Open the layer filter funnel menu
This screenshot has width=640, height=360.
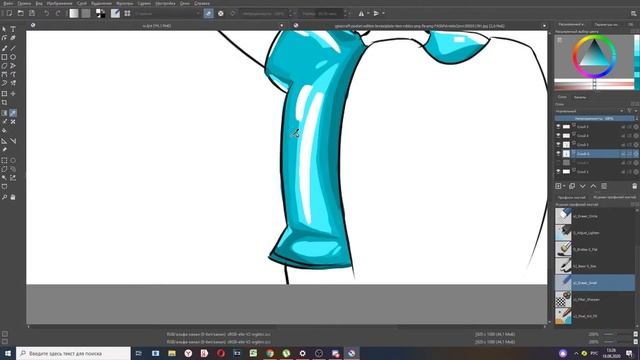[630, 111]
